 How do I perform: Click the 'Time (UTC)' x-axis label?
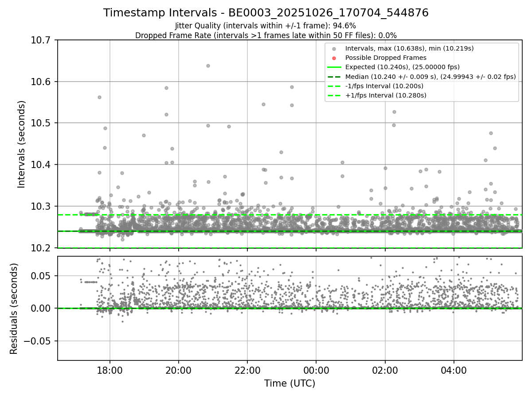(289, 383)
